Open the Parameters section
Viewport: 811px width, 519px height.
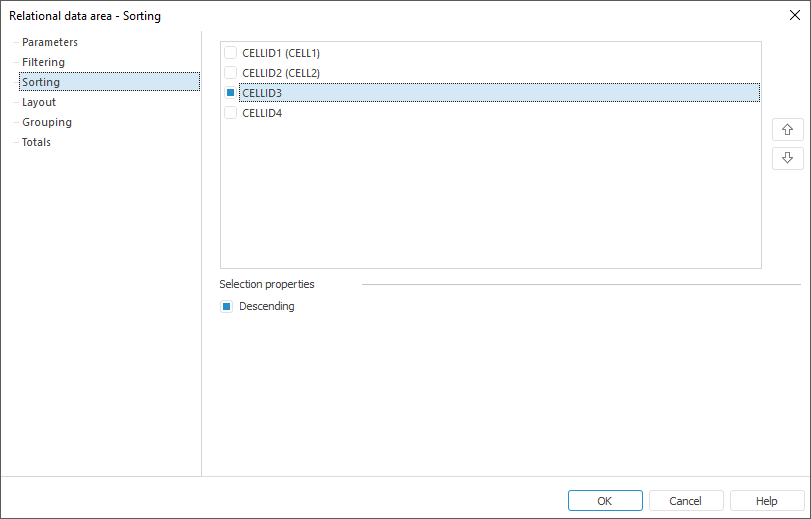click(50, 42)
